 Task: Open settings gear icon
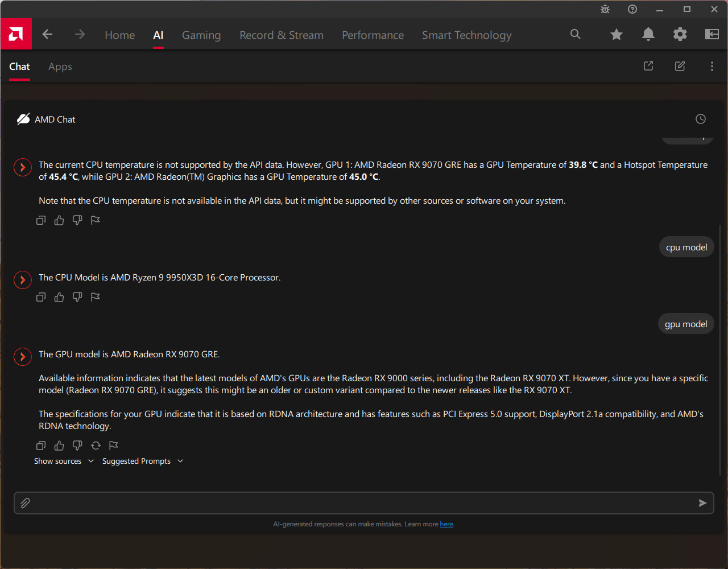680,35
